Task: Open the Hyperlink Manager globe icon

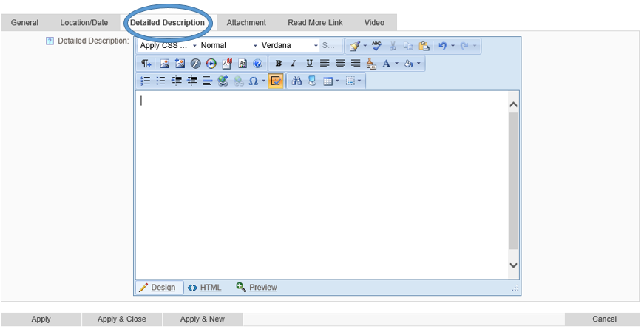Action: (223, 81)
